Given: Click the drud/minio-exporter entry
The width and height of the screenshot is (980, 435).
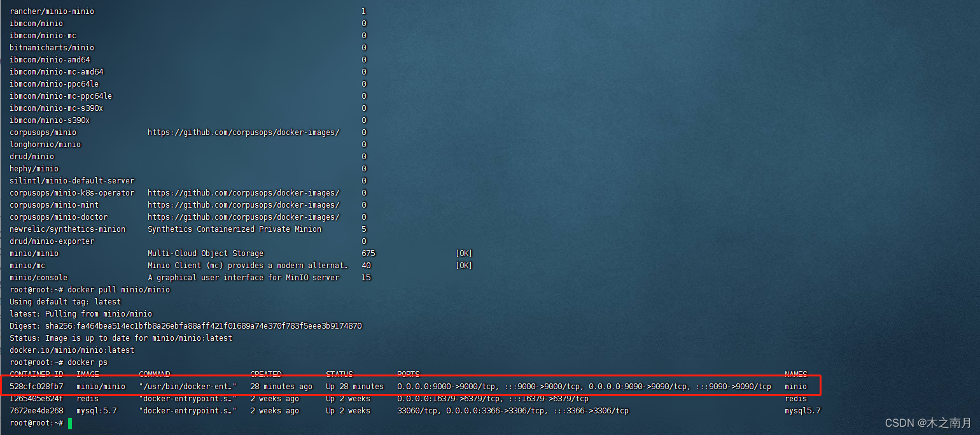Looking at the screenshot, I should pyautogui.click(x=52, y=241).
